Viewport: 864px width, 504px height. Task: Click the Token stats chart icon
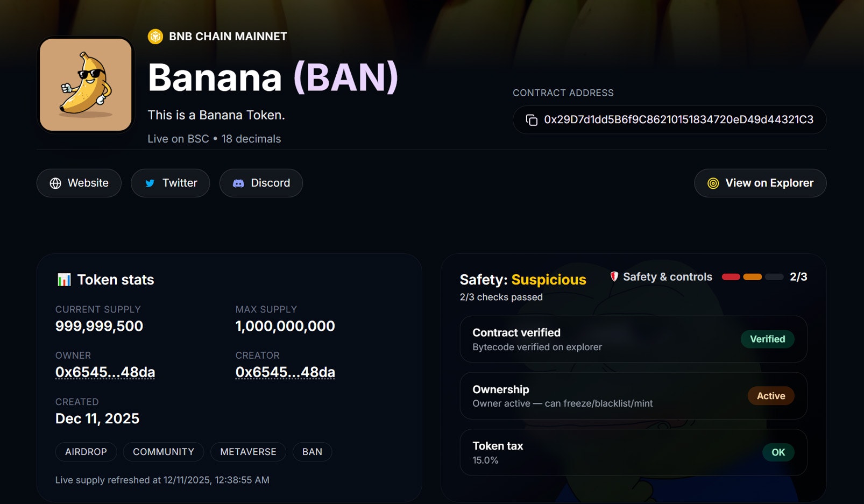click(64, 280)
